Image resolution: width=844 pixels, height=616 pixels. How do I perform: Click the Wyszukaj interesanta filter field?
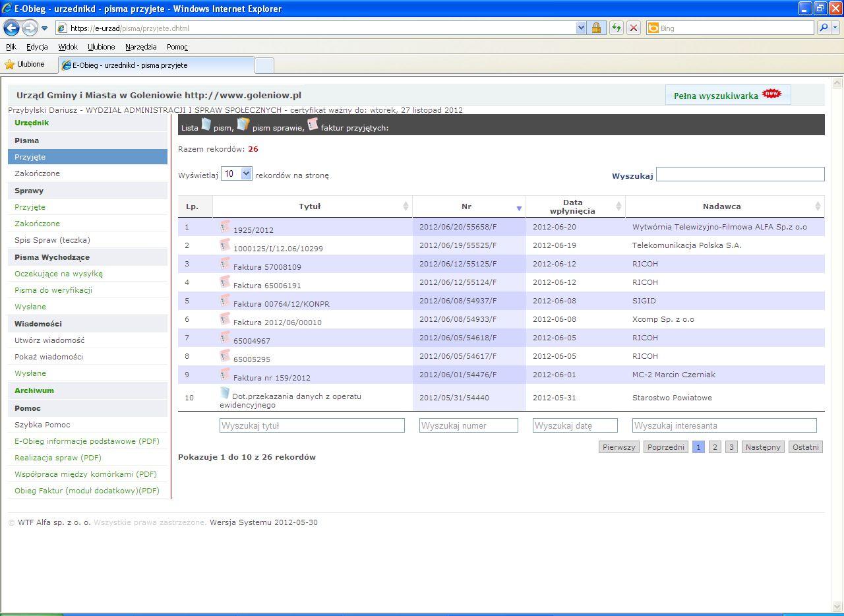(x=724, y=425)
